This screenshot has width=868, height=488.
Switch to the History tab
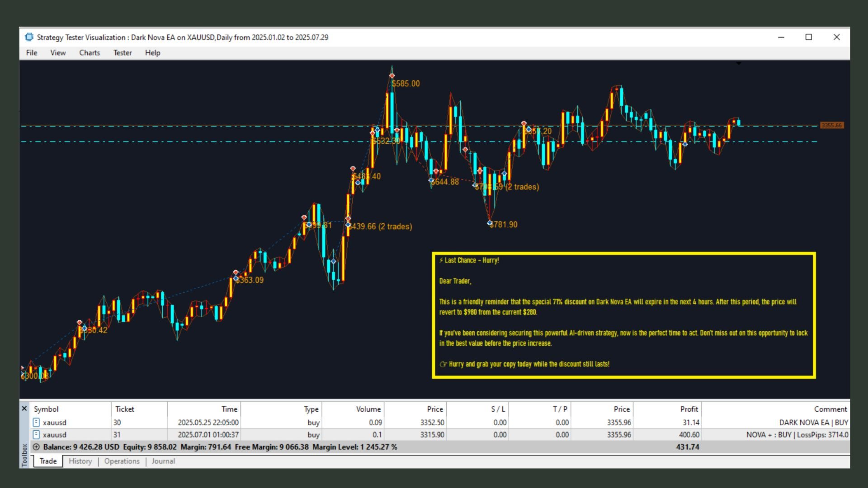coord(80,461)
